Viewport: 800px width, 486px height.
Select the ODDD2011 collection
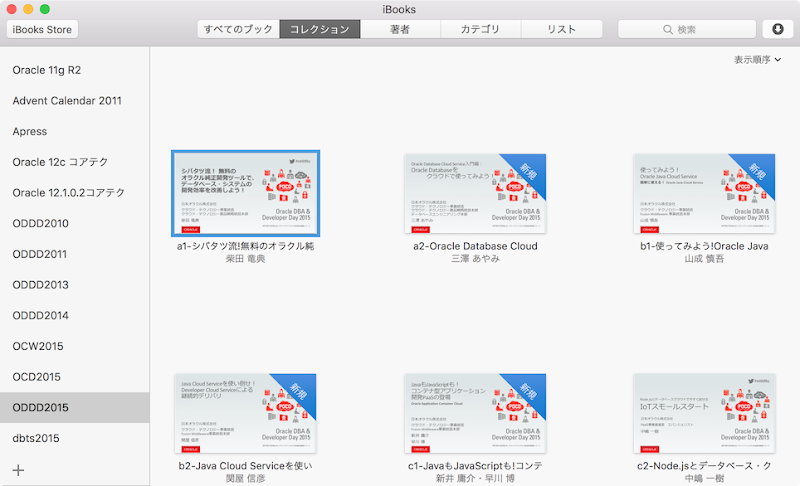coord(74,254)
